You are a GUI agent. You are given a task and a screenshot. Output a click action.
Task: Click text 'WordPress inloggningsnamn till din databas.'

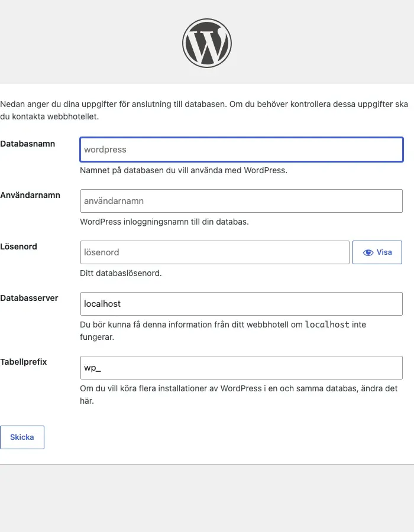(x=164, y=222)
